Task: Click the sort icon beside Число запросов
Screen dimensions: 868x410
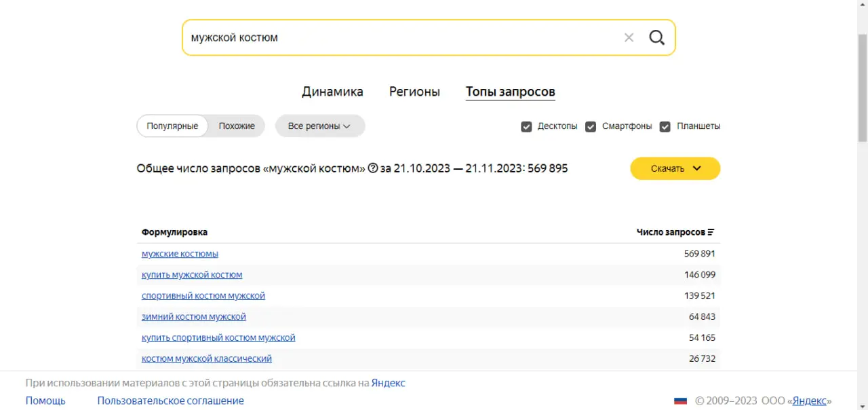Action: tap(711, 232)
